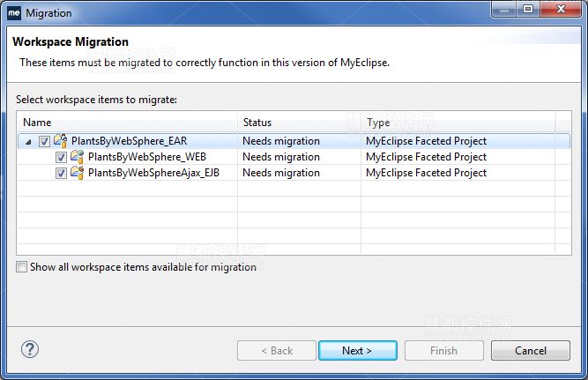Select the PlantsByWebSphereAjax_EJB row
588x380 pixels.
tap(153, 173)
